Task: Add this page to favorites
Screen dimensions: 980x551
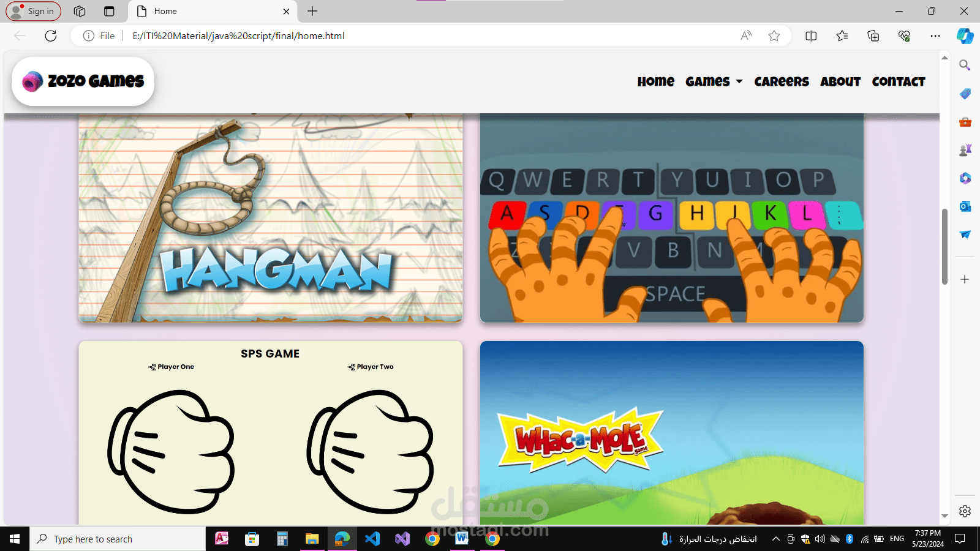Action: click(x=774, y=36)
